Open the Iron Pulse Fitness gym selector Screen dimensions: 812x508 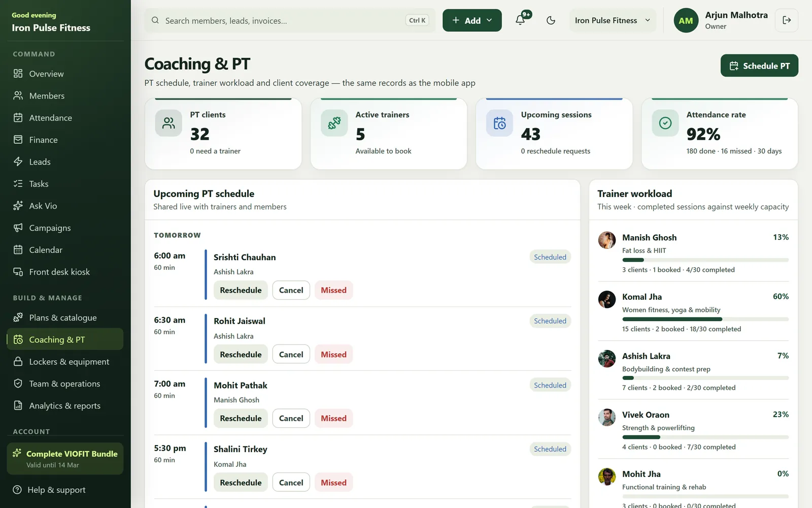coord(613,20)
